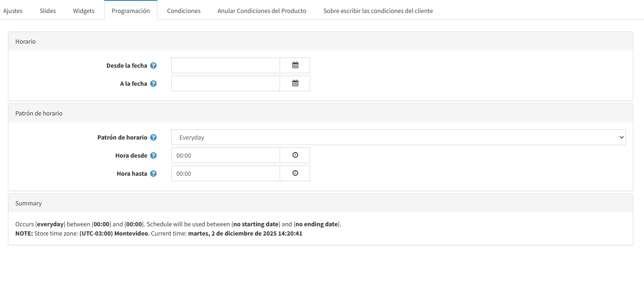Image resolution: width=644 pixels, height=281 pixels.
Task: Expand the Patrón de horario Everyday dropdown
Action: [x=398, y=137]
